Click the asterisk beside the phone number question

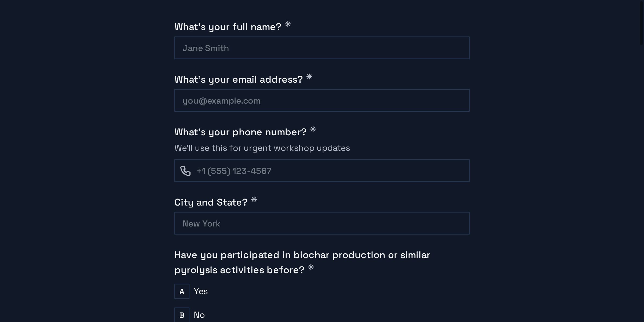[313, 130]
